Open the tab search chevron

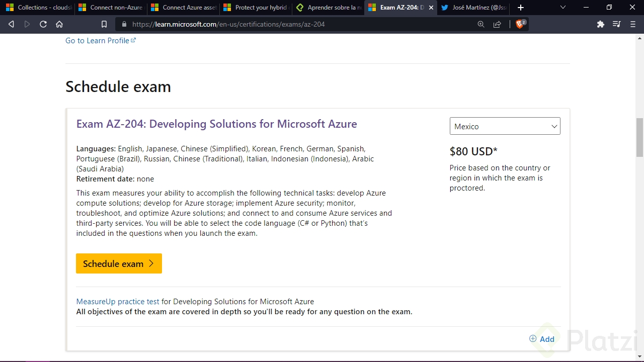tap(562, 8)
